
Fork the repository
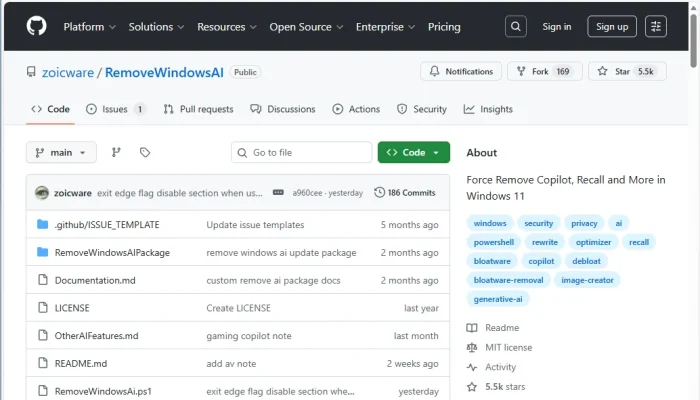(x=545, y=71)
